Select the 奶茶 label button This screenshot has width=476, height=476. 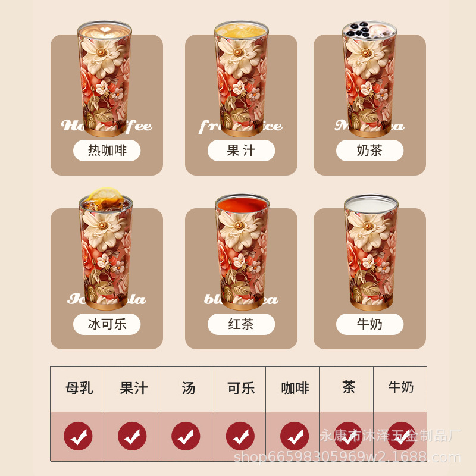pyautogui.click(x=369, y=151)
